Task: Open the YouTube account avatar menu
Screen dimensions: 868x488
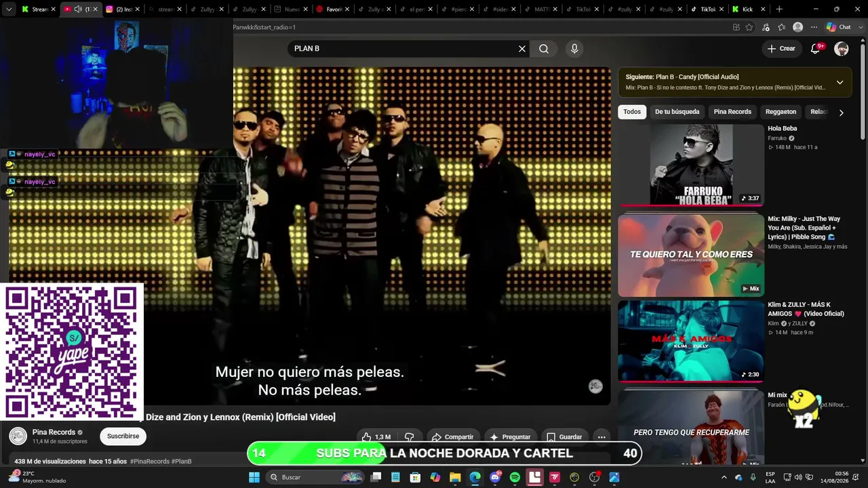Action: (842, 49)
